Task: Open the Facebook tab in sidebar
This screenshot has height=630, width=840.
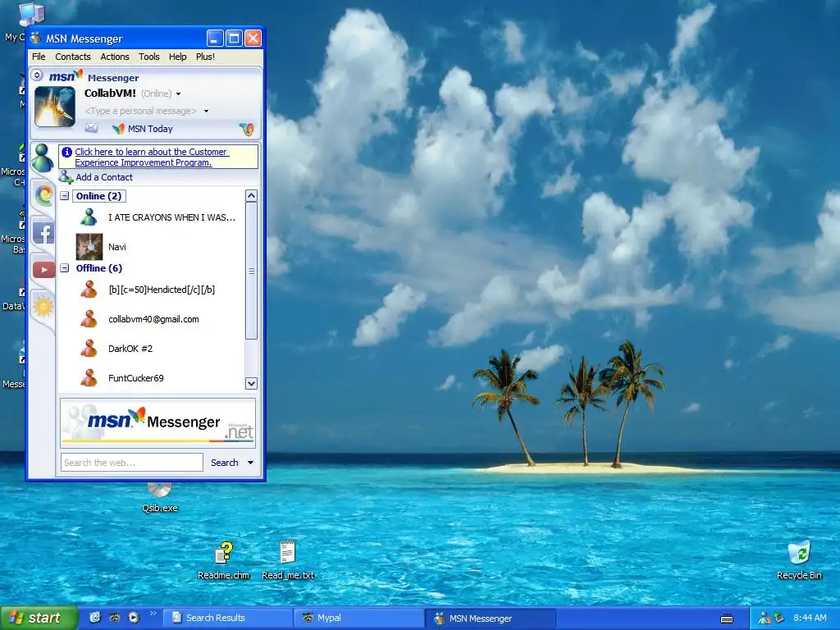Action: 43,233
